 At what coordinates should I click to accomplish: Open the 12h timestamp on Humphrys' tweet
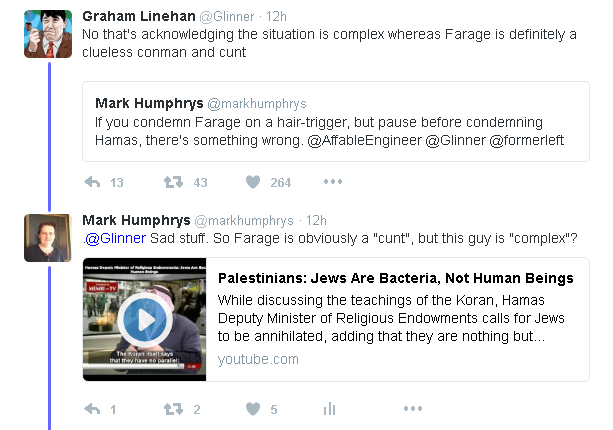coord(316,220)
